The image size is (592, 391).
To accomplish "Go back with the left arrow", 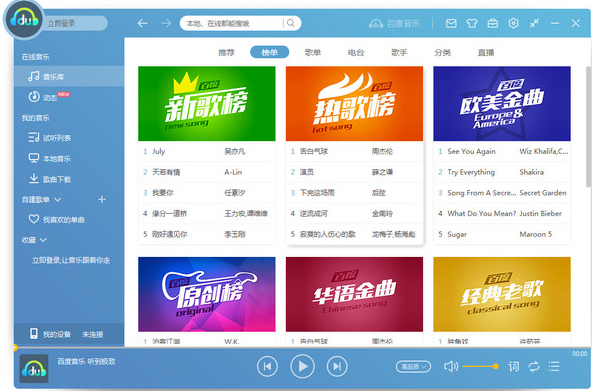I will 142,23.
